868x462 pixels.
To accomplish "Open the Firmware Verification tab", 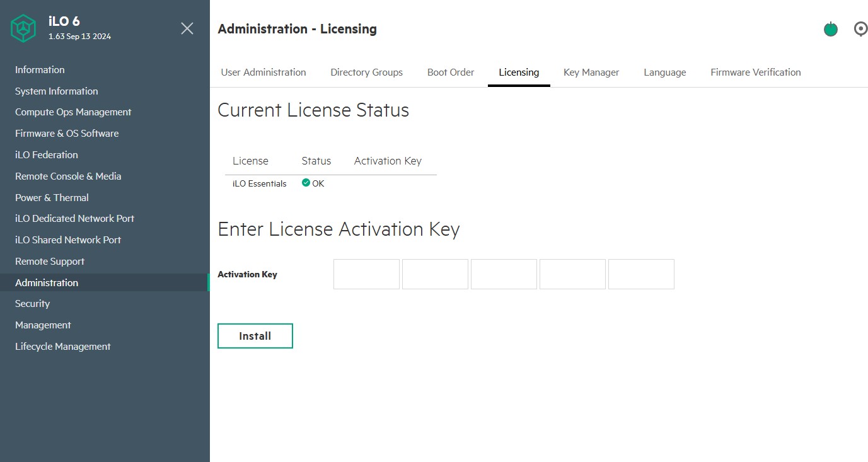I will pos(755,72).
